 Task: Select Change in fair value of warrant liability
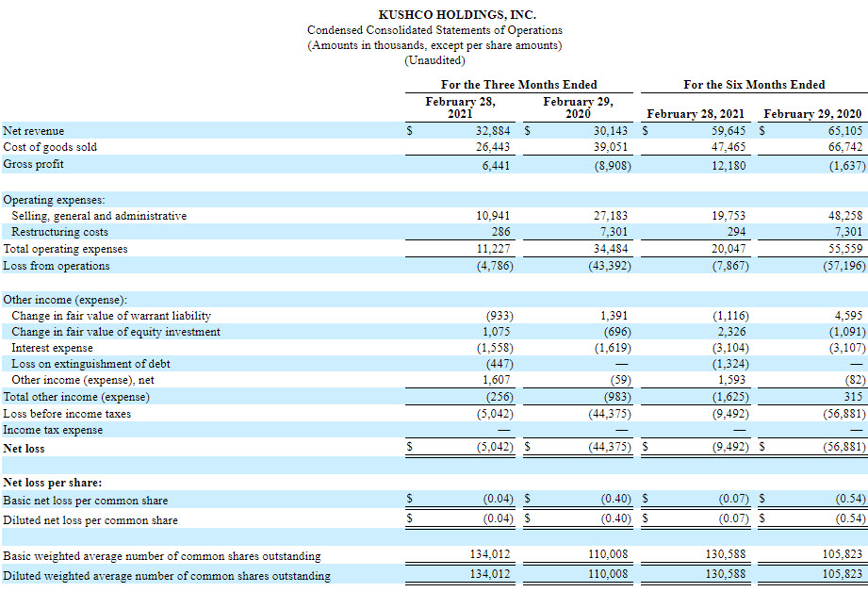(111, 316)
